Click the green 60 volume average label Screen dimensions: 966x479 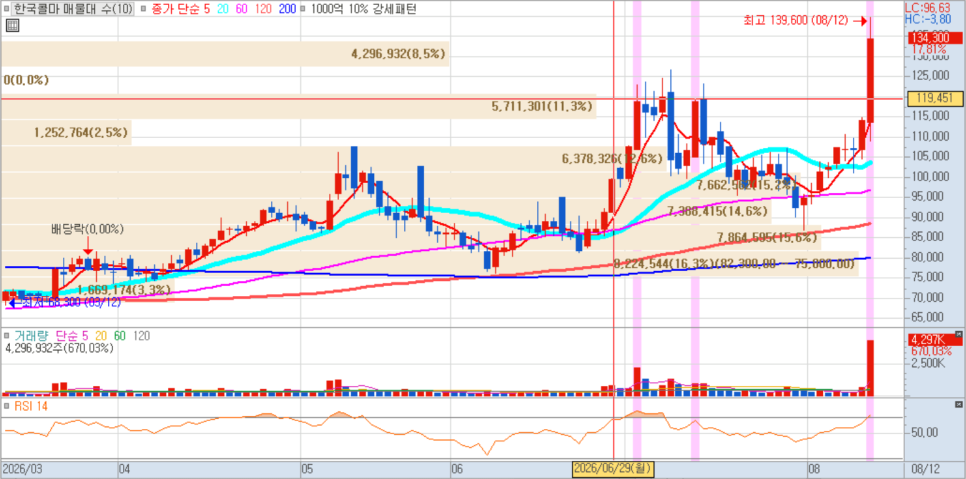pos(120,336)
